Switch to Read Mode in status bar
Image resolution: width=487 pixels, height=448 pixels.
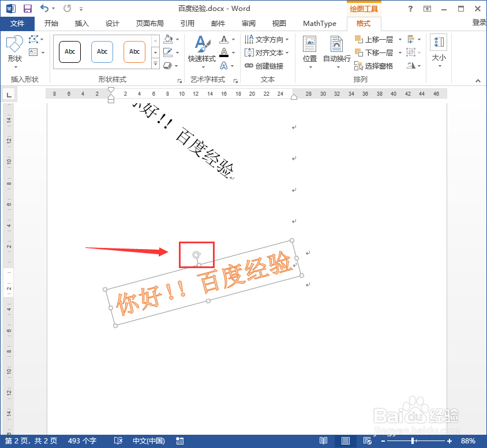tap(323, 441)
